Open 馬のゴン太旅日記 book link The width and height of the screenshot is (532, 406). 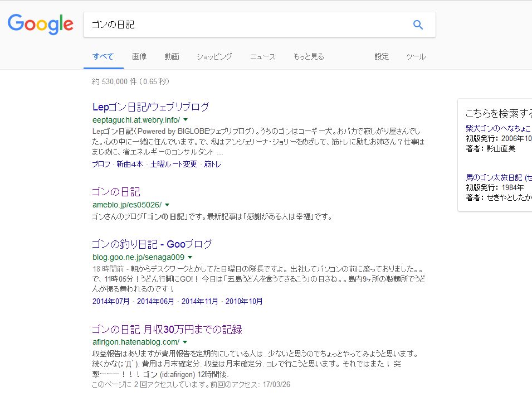[x=499, y=177]
